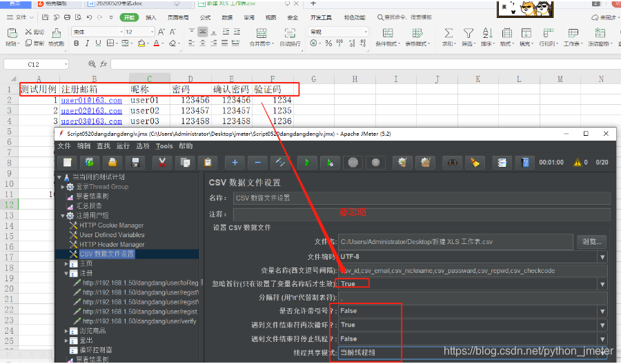Expand the 浏览商品 tree node

tap(66, 331)
